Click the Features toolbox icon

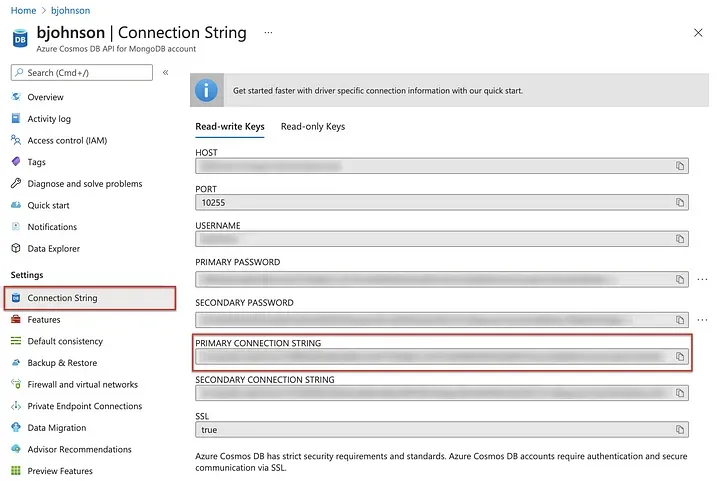click(x=16, y=319)
